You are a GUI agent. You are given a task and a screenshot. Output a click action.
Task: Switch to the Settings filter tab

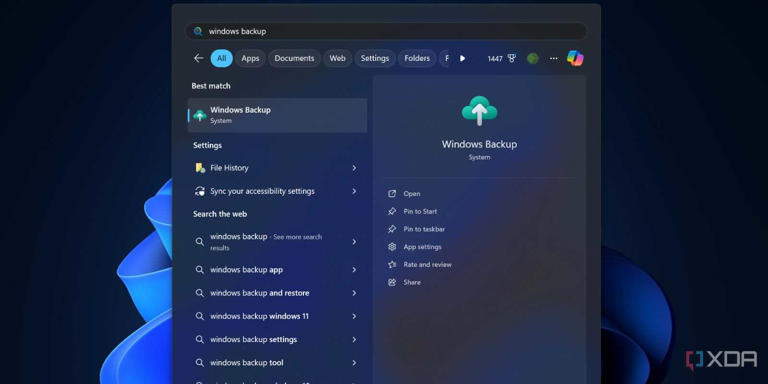(375, 58)
